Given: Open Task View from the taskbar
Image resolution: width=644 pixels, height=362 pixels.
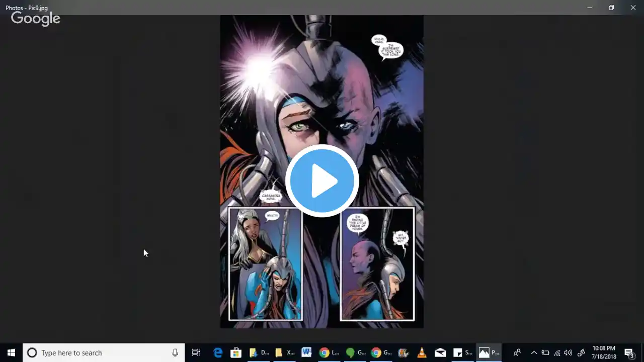Looking at the screenshot, I should click(196, 353).
